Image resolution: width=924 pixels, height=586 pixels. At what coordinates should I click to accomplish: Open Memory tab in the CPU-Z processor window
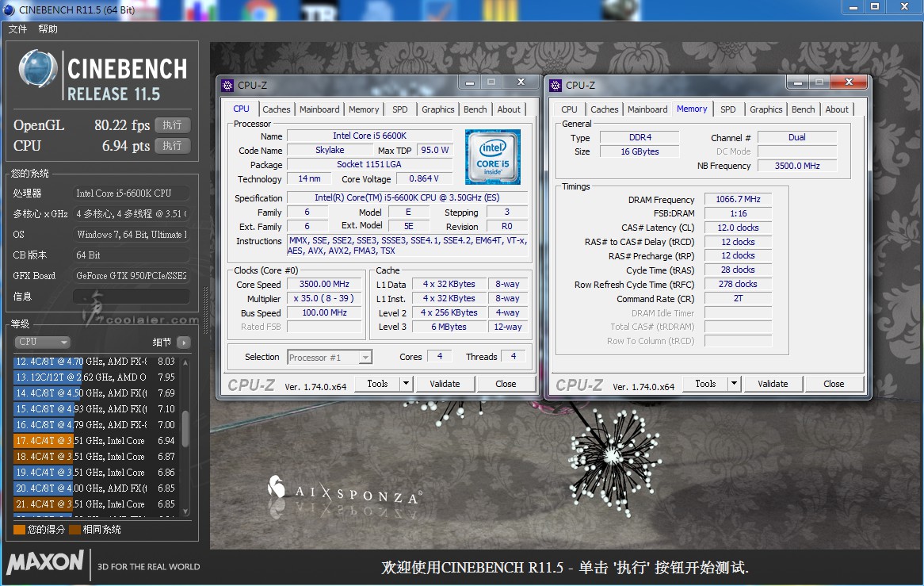coord(364,109)
